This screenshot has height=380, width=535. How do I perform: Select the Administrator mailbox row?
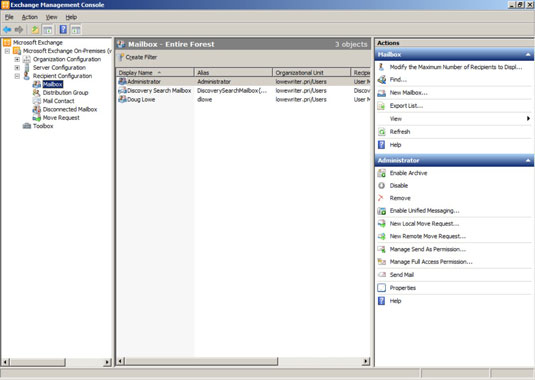(x=243, y=82)
